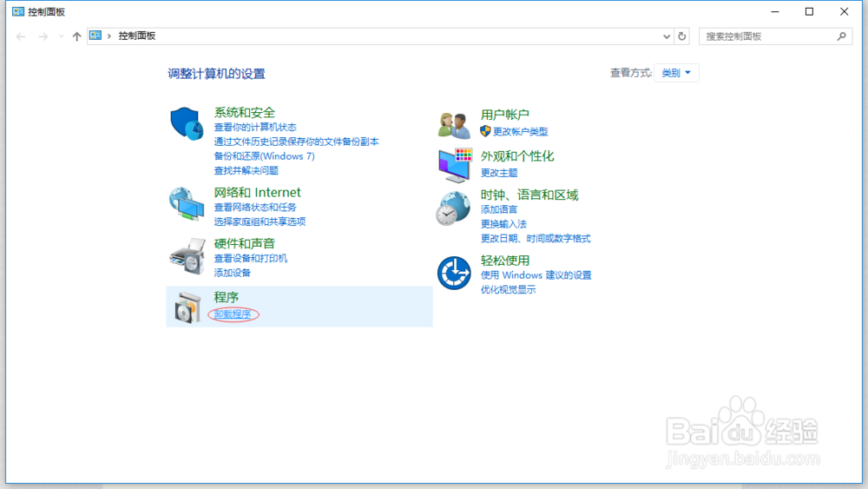Click the 更改帐户类型 link

pos(520,132)
